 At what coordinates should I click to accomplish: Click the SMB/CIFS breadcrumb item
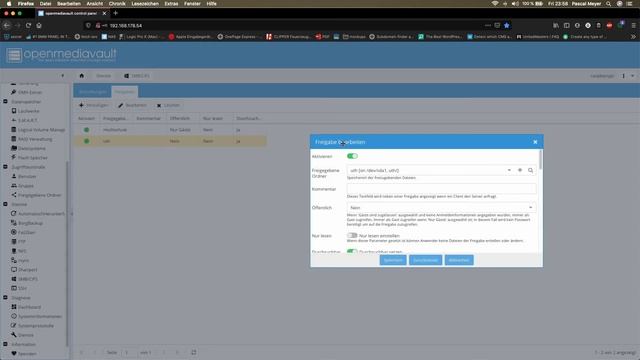pyautogui.click(x=137, y=76)
